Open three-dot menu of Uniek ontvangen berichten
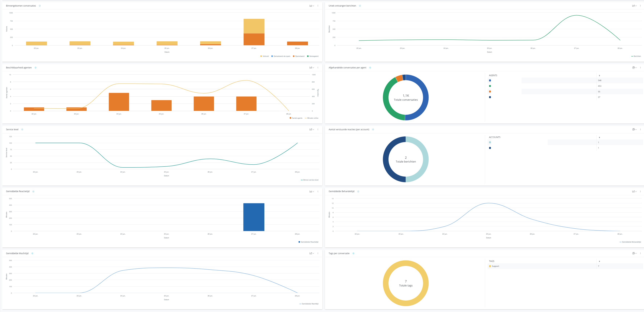This screenshot has width=644, height=312. click(640, 6)
